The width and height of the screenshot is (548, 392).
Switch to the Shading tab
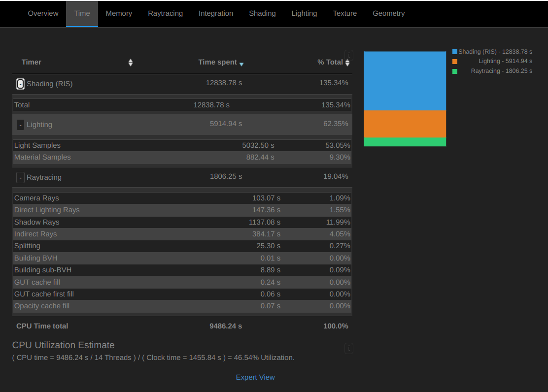coord(262,13)
